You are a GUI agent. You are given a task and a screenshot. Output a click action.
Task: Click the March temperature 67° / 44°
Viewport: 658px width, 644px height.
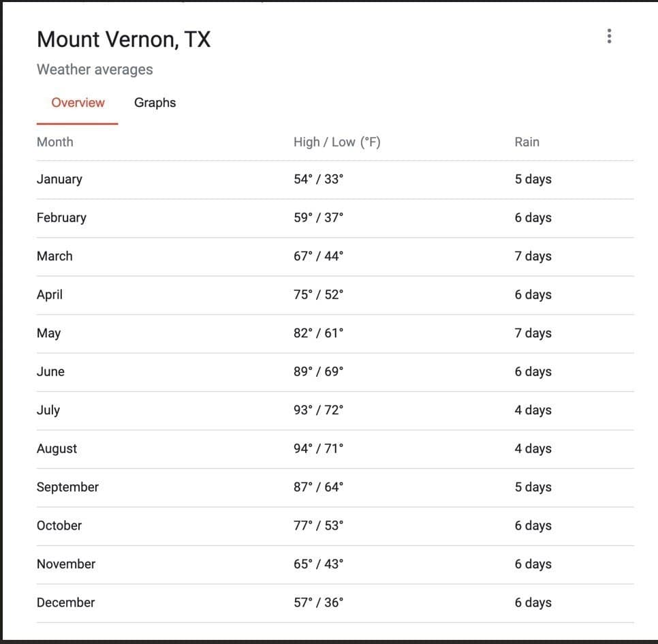[318, 256]
